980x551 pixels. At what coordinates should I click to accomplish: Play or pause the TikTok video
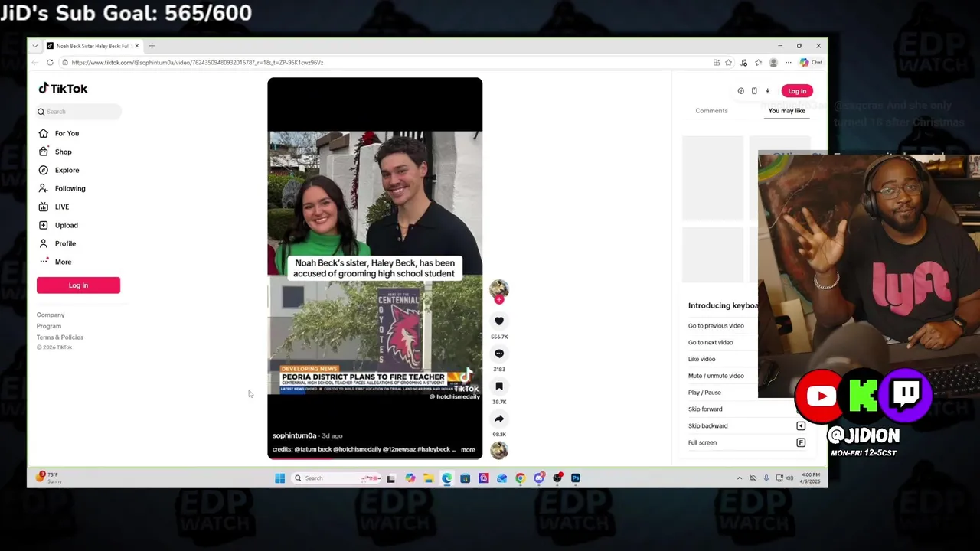(374, 268)
